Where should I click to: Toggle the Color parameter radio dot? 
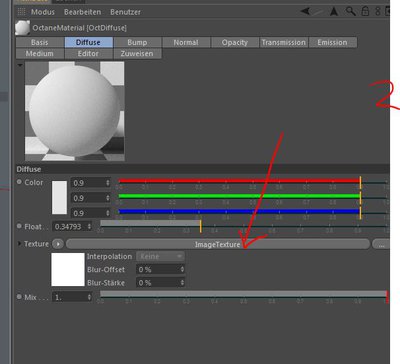[19, 182]
